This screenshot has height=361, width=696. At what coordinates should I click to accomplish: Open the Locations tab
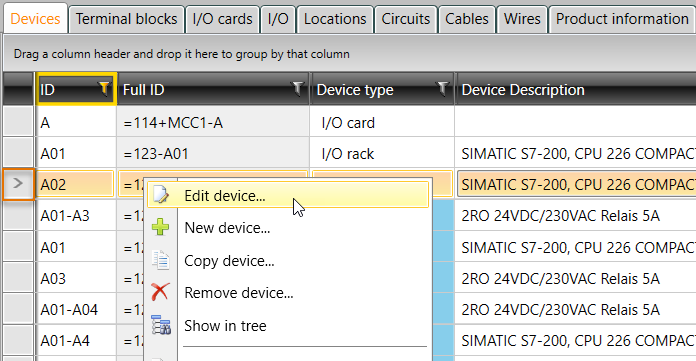point(335,19)
